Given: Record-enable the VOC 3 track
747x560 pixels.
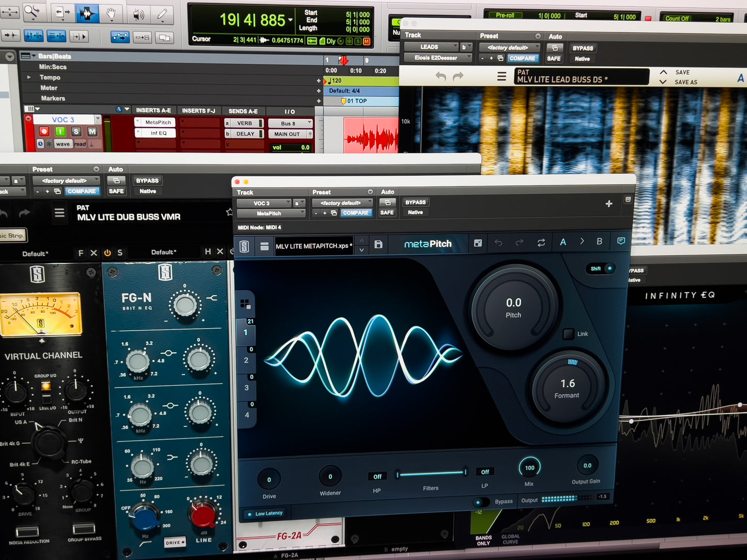Looking at the screenshot, I should (x=44, y=132).
